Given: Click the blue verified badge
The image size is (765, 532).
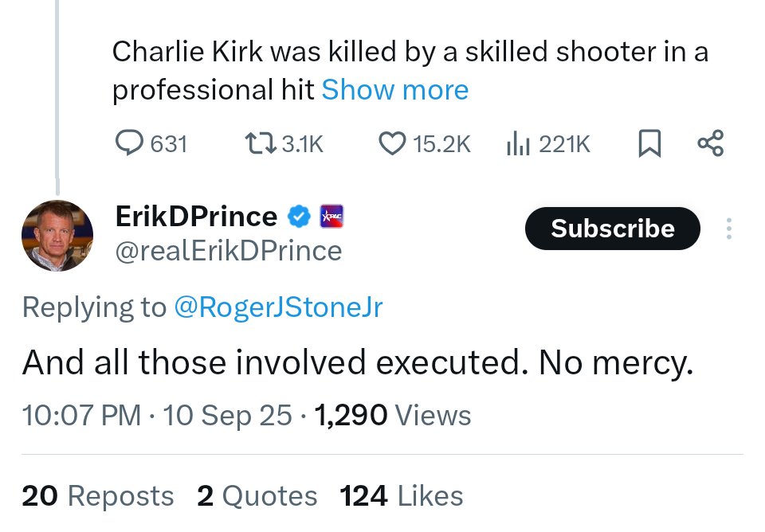Looking at the screenshot, I should pos(299,216).
